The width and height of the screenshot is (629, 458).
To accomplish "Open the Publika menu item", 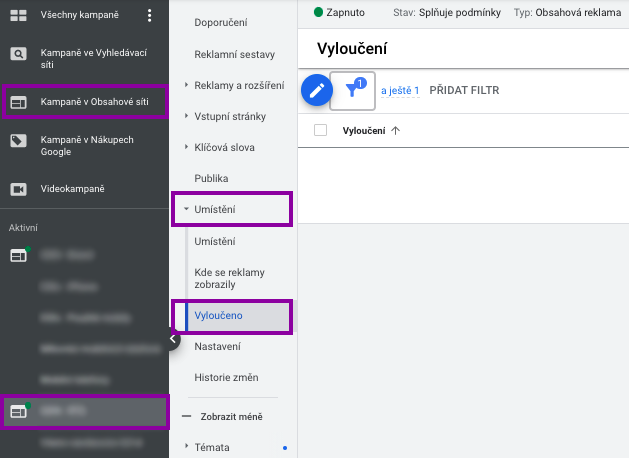I will click(211, 178).
